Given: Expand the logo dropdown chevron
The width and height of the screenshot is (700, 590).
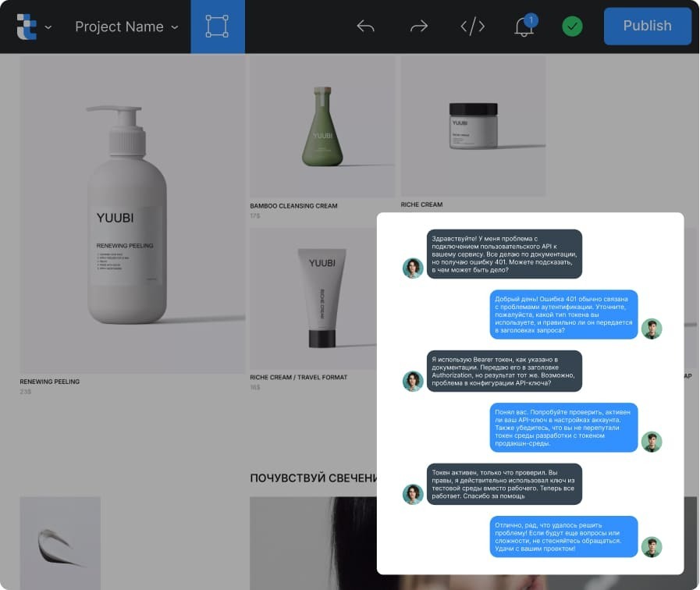Looking at the screenshot, I should point(48,27).
